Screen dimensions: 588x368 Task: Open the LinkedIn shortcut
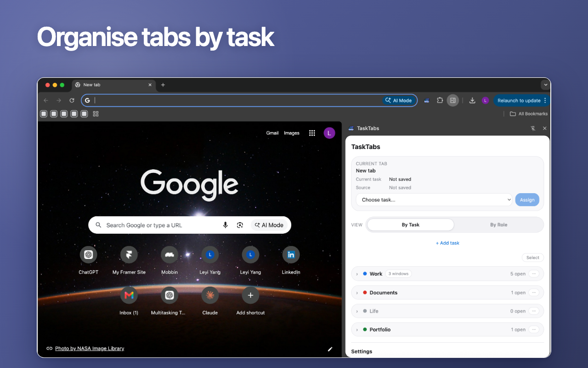291,260
